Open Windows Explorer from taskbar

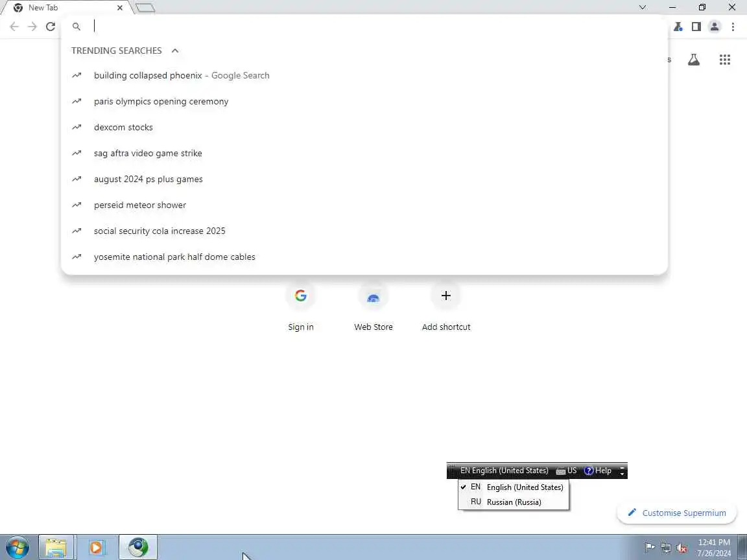pyautogui.click(x=56, y=547)
